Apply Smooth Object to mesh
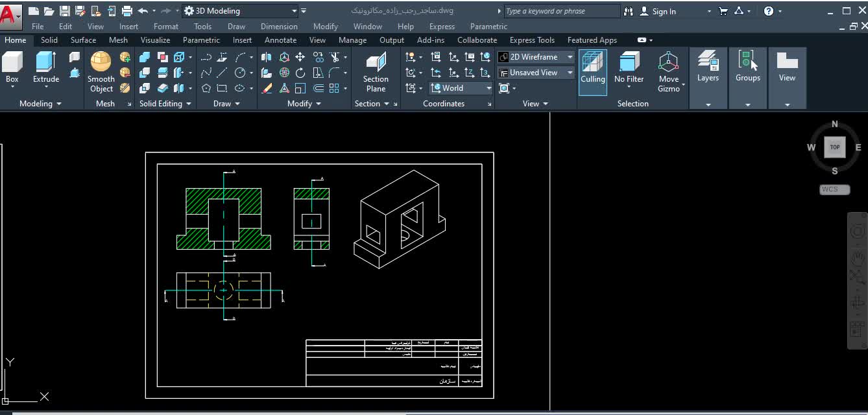 [x=101, y=72]
